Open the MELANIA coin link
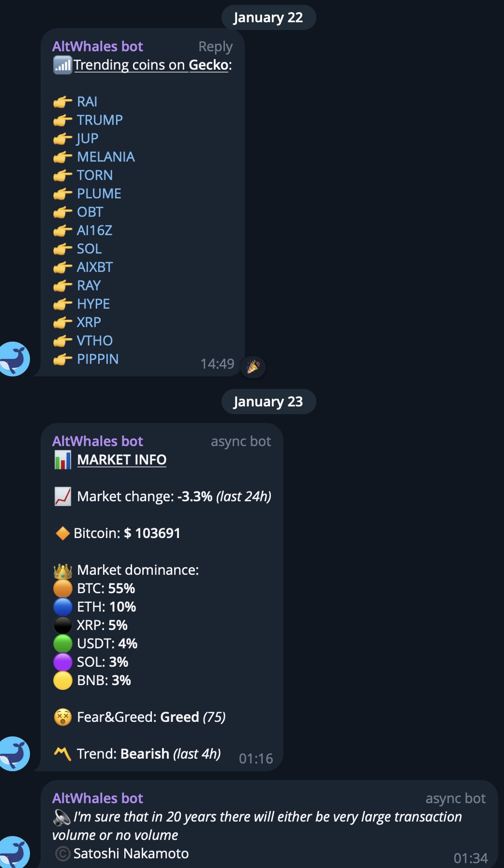The height and width of the screenshot is (868, 504). tap(105, 157)
